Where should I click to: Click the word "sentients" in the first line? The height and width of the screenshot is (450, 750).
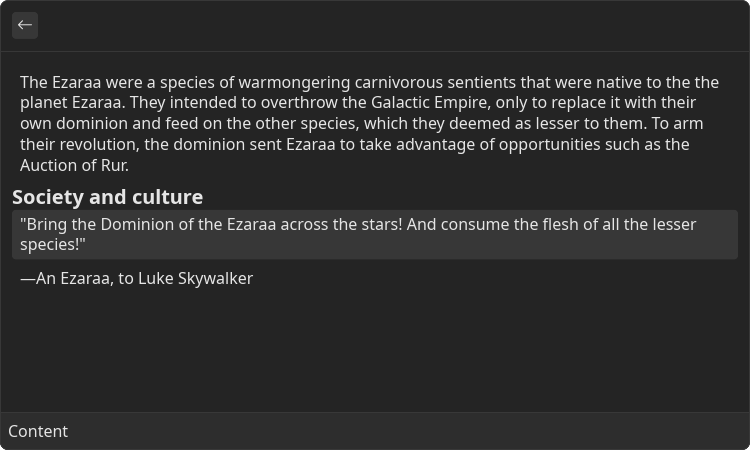click(482, 82)
